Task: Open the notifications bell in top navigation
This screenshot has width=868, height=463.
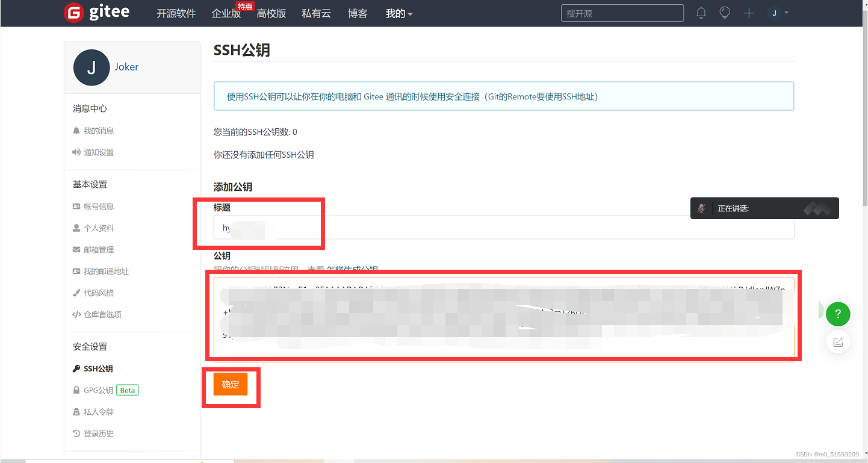Action: (x=701, y=13)
